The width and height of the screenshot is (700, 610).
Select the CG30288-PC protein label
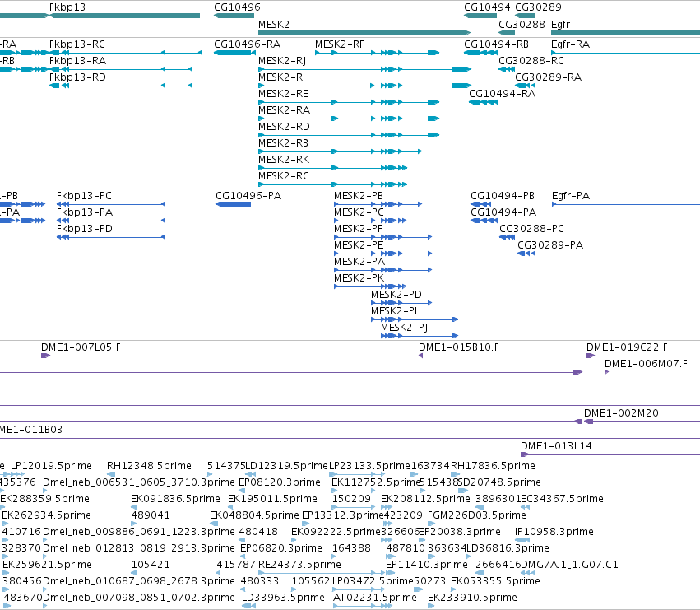(x=531, y=229)
